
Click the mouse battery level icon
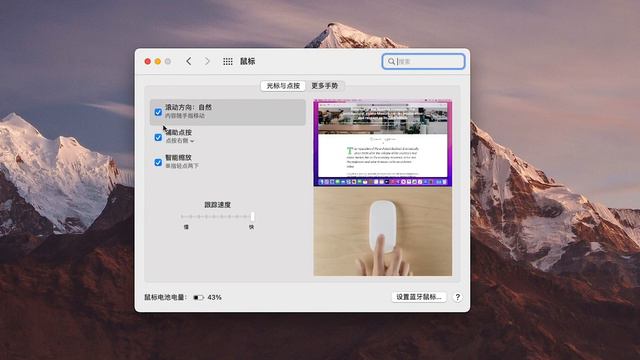pos(198,298)
